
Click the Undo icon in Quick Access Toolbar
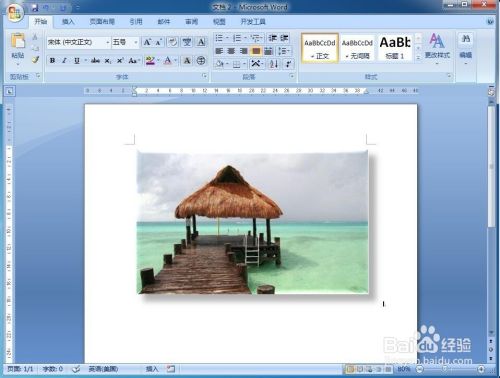[46, 8]
